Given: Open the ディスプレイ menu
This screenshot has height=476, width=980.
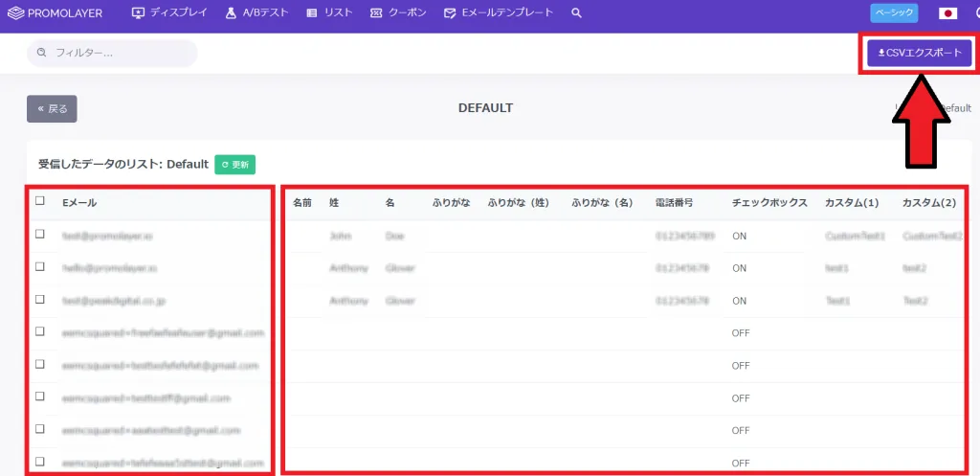Looking at the screenshot, I should pos(169,12).
